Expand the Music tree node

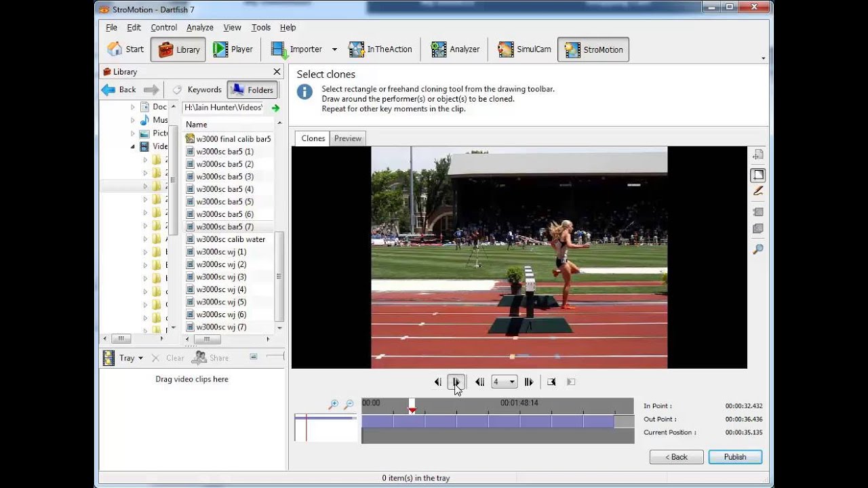tap(133, 120)
